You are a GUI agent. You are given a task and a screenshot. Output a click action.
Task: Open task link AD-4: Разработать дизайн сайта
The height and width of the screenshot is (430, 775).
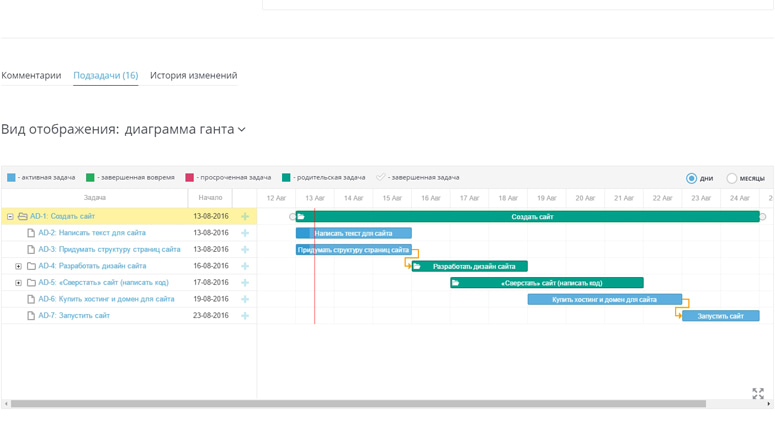tap(92, 266)
